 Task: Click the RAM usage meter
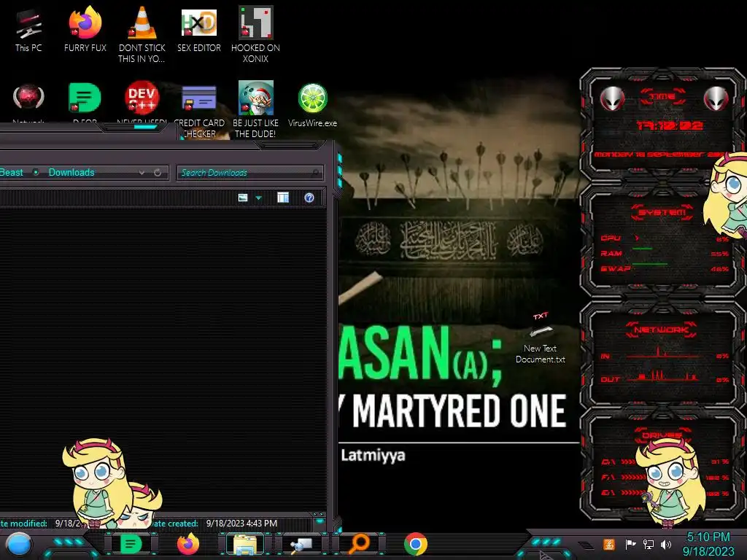coord(665,253)
